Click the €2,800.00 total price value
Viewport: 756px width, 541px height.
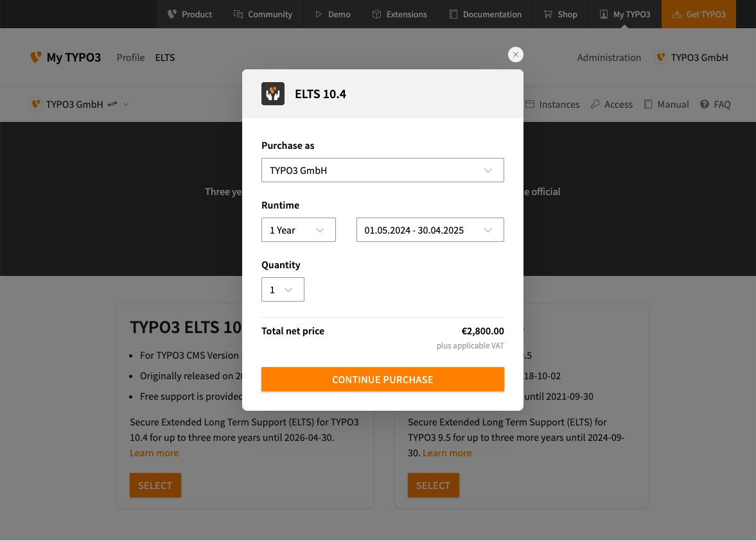(482, 331)
